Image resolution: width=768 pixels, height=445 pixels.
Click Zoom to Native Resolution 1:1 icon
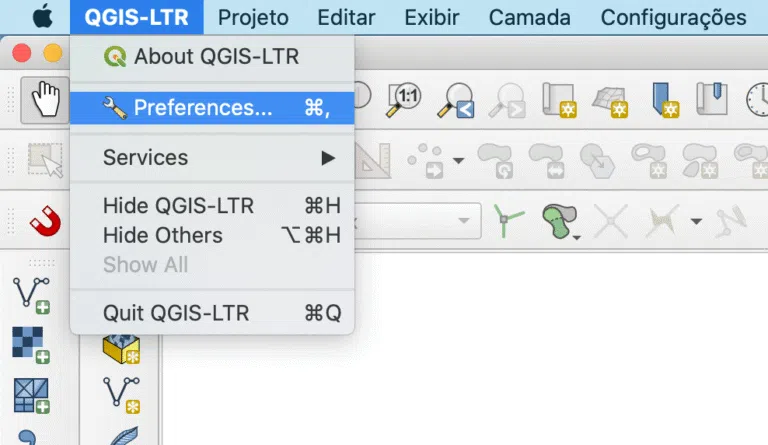pyautogui.click(x=404, y=100)
